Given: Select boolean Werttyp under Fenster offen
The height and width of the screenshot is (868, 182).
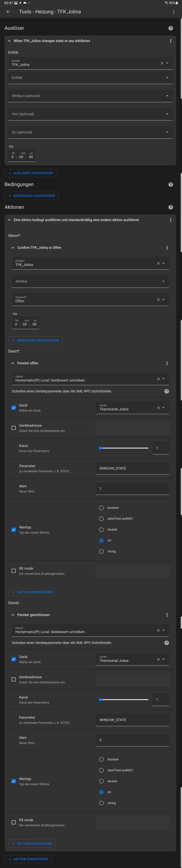Looking at the screenshot, I should click(101, 508).
